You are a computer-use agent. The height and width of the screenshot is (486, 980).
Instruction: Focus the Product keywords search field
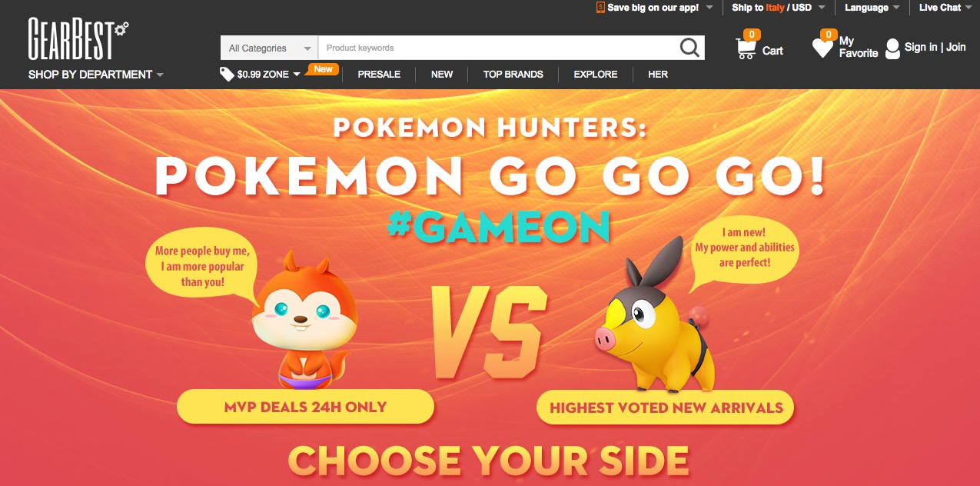(498, 48)
